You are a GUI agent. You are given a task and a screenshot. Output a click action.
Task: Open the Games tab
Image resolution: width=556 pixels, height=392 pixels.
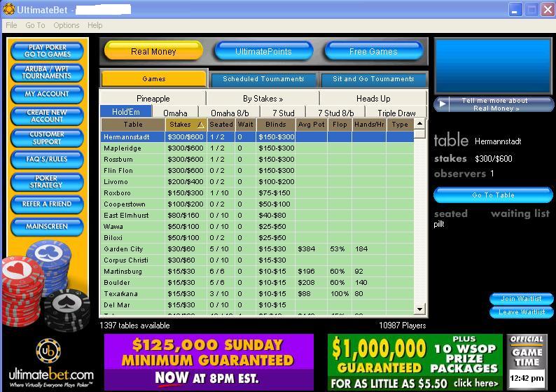pyautogui.click(x=154, y=78)
